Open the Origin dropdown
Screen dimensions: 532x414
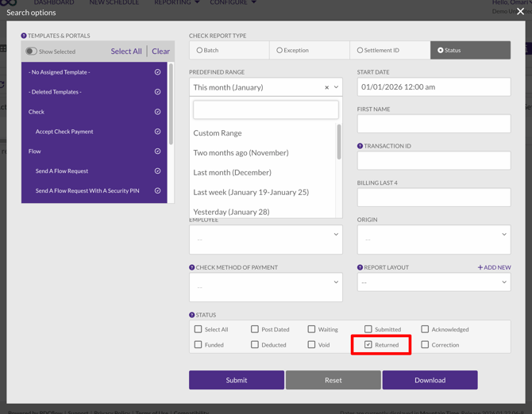click(434, 240)
